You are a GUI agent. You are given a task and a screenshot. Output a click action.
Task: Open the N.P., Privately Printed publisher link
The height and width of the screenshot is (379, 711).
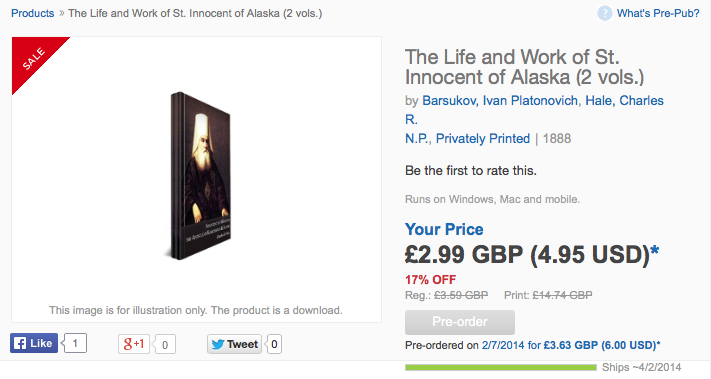468,138
